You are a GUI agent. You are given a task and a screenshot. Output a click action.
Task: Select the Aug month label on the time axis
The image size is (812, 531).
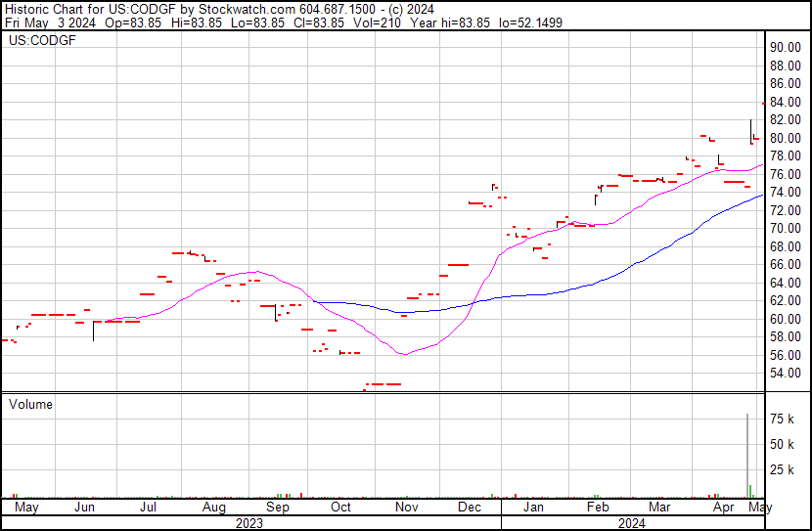[x=214, y=508]
